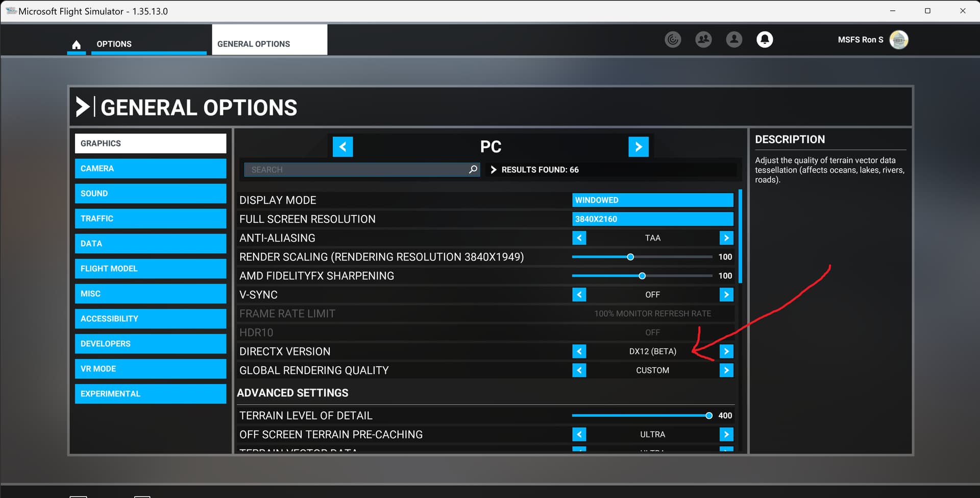The image size is (980, 498).
Task: Click the DX12 (BETA) value text
Action: coord(653,351)
